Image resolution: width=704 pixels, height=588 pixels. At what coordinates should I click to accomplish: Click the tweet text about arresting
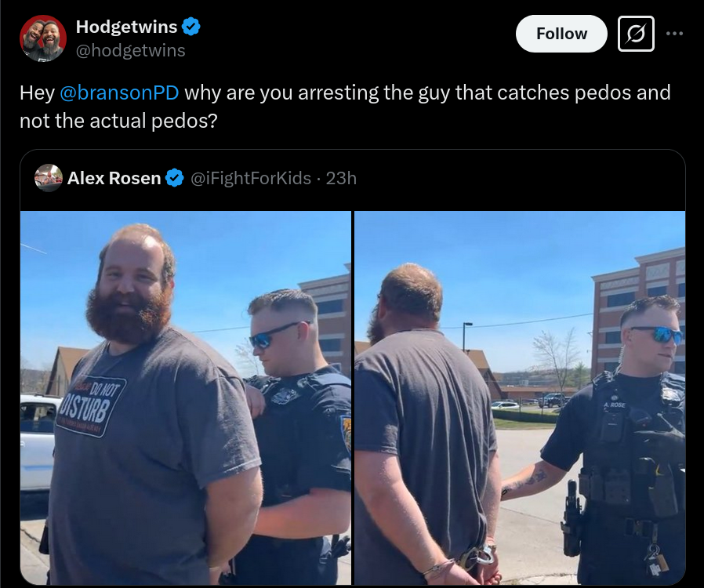(345, 107)
